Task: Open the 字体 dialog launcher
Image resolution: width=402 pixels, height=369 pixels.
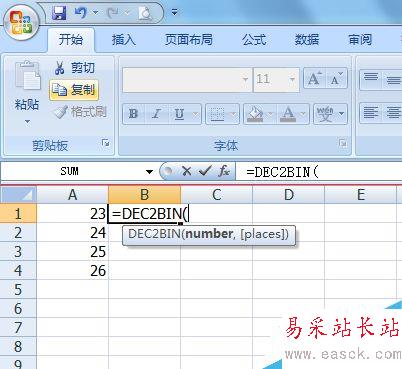Action: coord(342,143)
